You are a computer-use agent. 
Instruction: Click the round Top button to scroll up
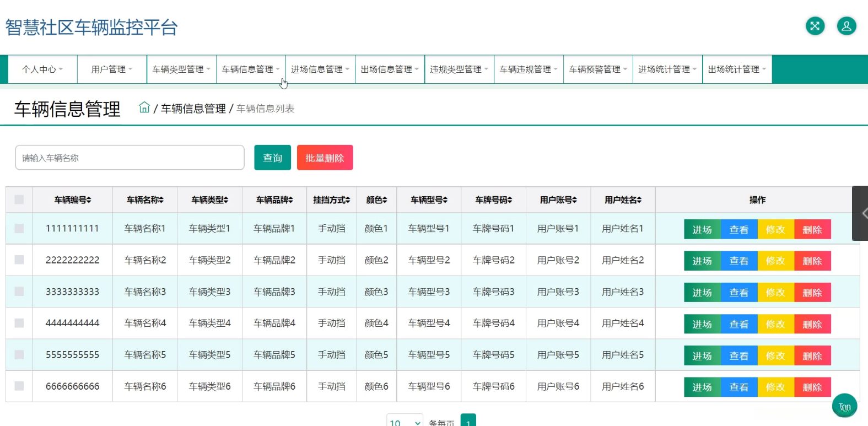(x=844, y=407)
